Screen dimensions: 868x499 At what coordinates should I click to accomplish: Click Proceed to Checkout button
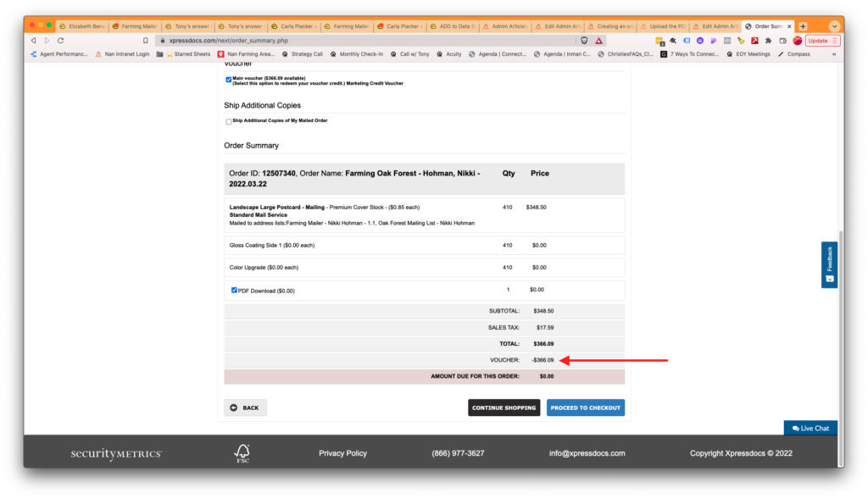pos(585,408)
